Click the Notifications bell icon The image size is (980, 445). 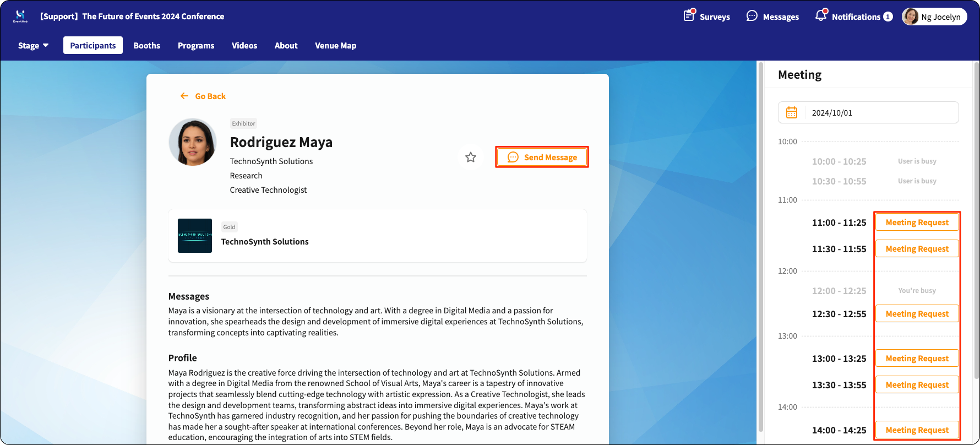point(821,15)
